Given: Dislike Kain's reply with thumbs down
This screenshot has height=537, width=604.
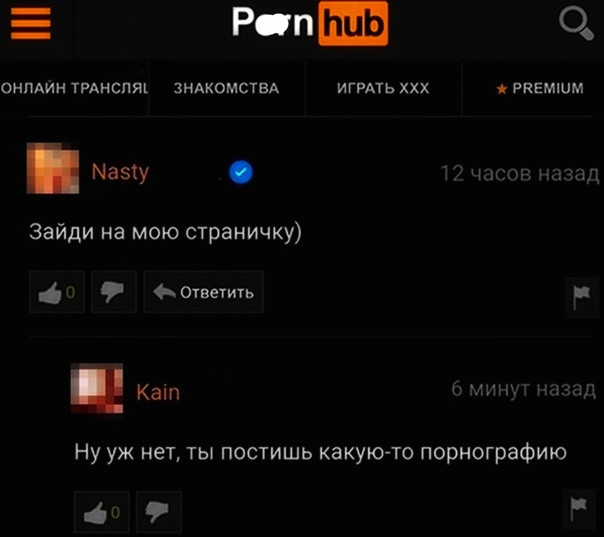Looking at the screenshot, I should [159, 512].
